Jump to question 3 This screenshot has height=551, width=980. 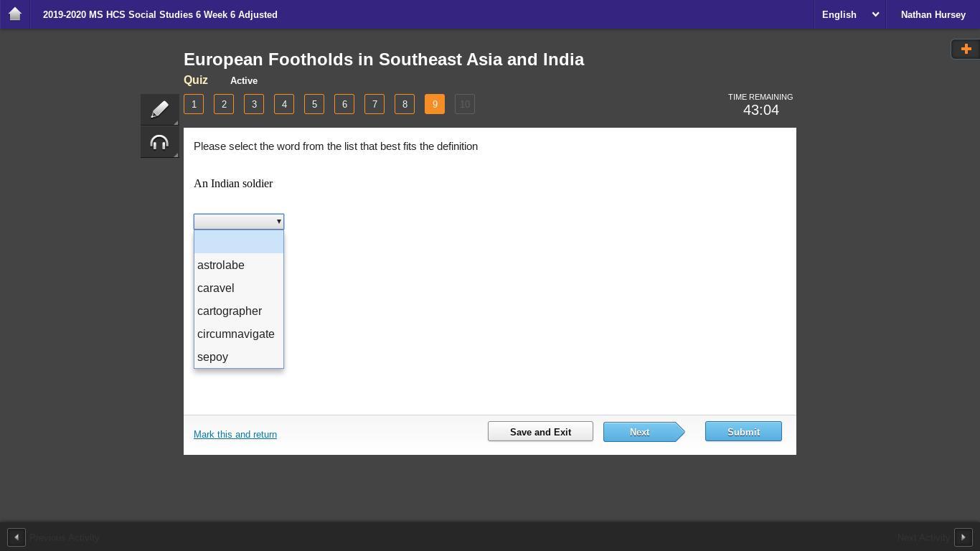click(254, 104)
